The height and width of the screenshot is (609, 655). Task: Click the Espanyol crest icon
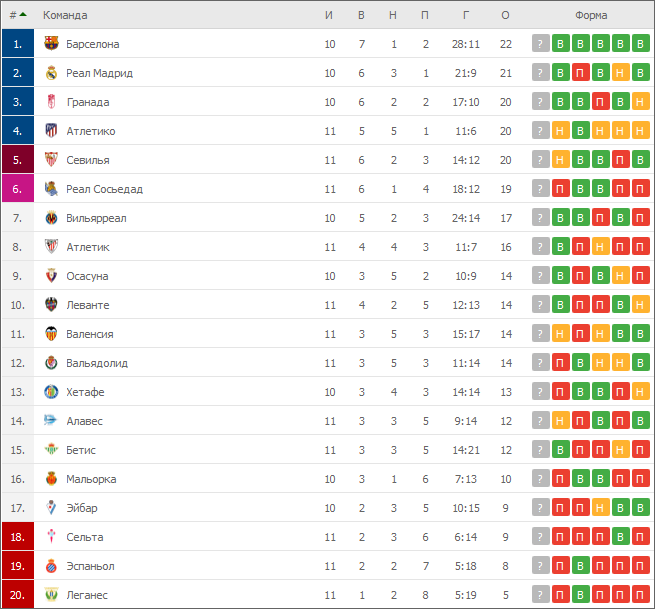(x=51, y=566)
